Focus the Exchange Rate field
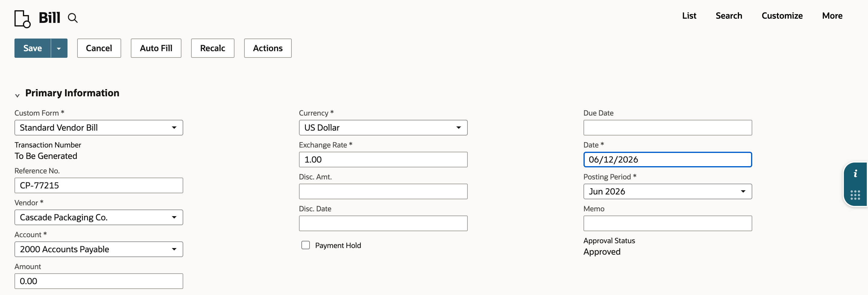 [x=383, y=160]
